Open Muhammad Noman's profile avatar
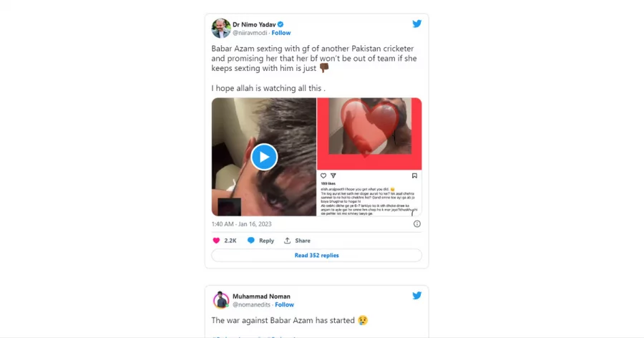Screen dimensions: 644x338 click(x=221, y=300)
